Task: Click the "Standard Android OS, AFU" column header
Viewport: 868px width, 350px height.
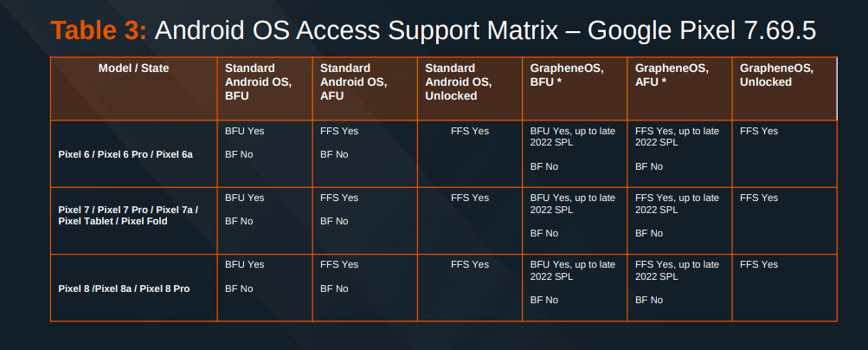Action: pyautogui.click(x=353, y=81)
